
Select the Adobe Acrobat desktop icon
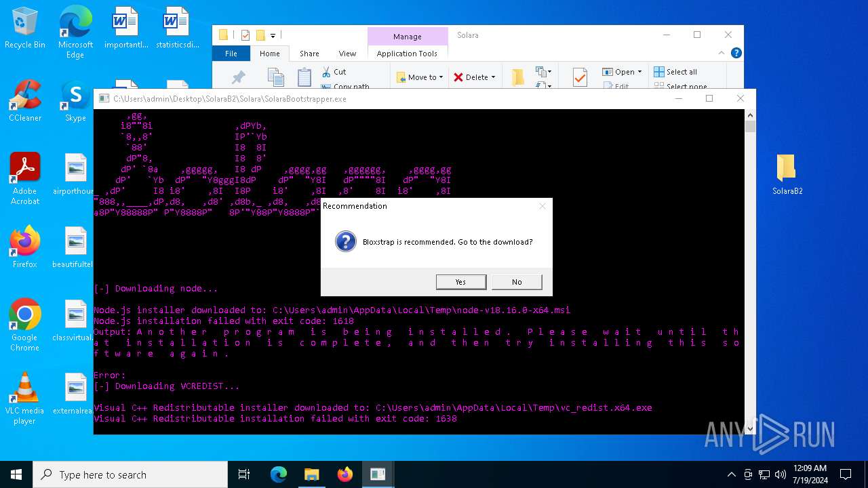click(25, 179)
